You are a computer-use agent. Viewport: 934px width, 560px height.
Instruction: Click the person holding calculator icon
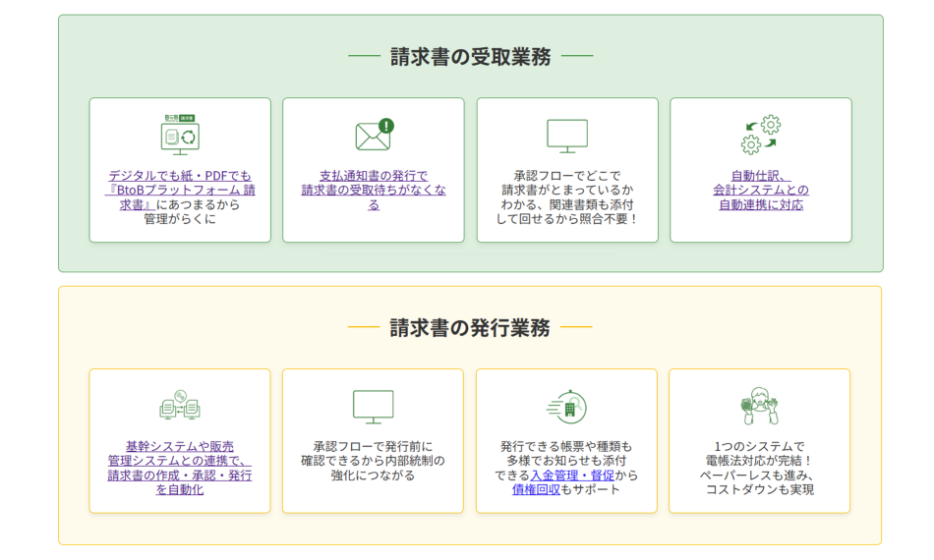click(x=759, y=406)
